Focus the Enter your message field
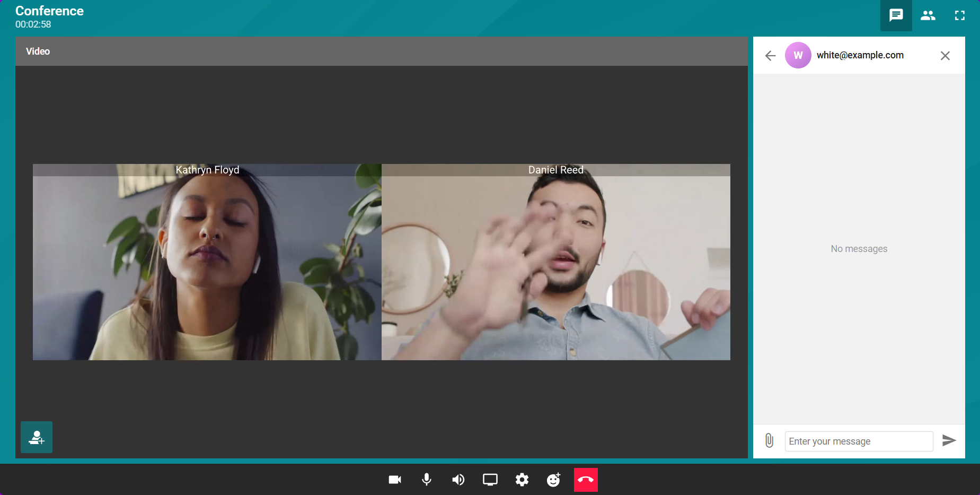 [859, 441]
